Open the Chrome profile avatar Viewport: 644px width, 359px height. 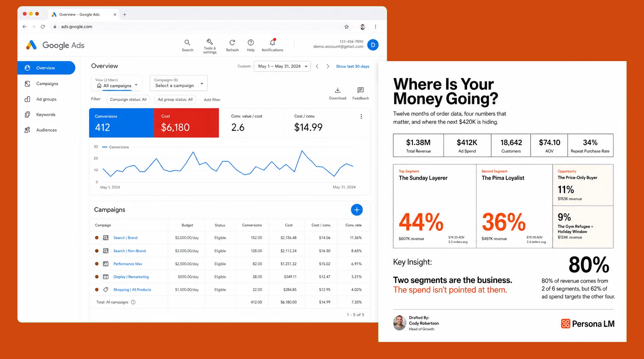pyautogui.click(x=363, y=27)
